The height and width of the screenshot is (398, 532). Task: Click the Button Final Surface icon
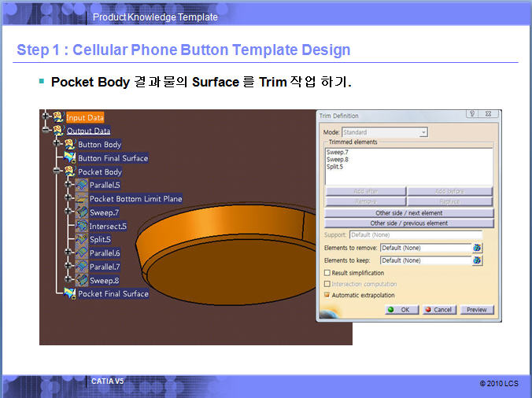click(69, 158)
